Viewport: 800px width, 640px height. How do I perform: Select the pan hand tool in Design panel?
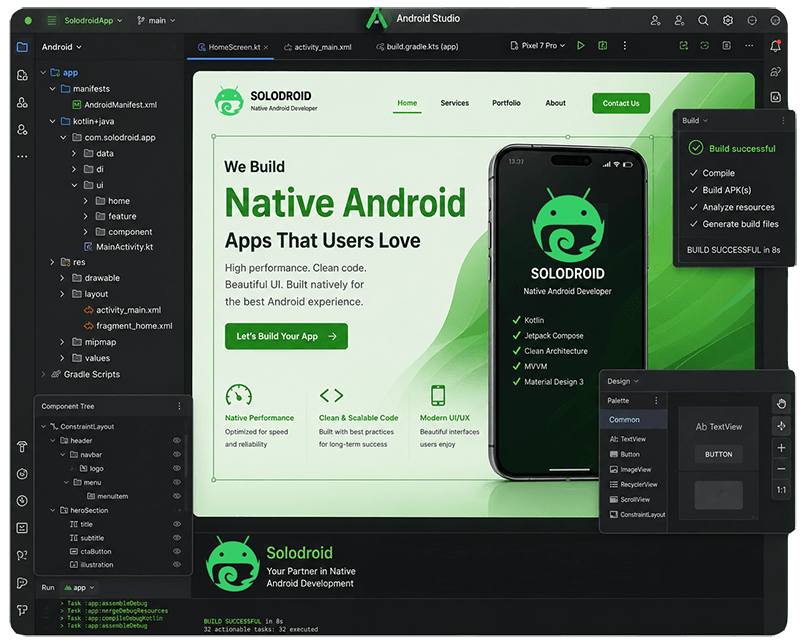(x=781, y=404)
